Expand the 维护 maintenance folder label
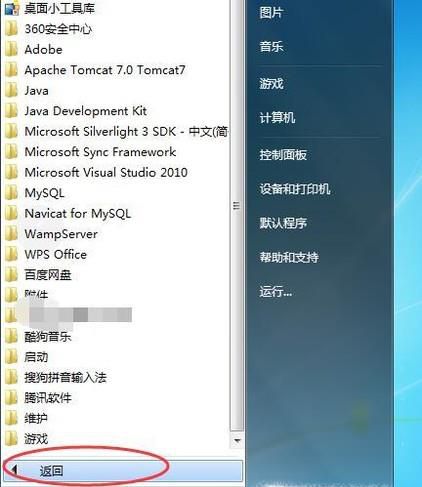Image resolution: width=422 pixels, height=487 pixels. (36, 418)
